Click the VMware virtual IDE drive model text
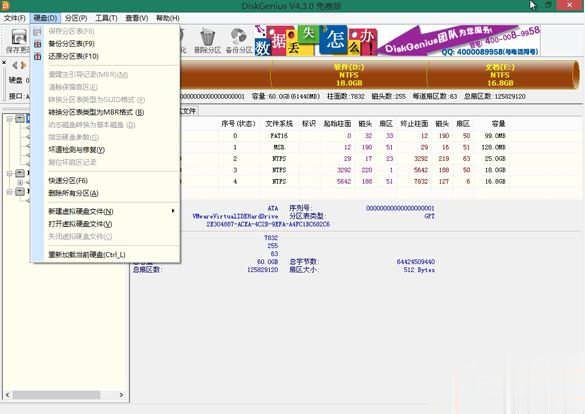 [x=235, y=216]
